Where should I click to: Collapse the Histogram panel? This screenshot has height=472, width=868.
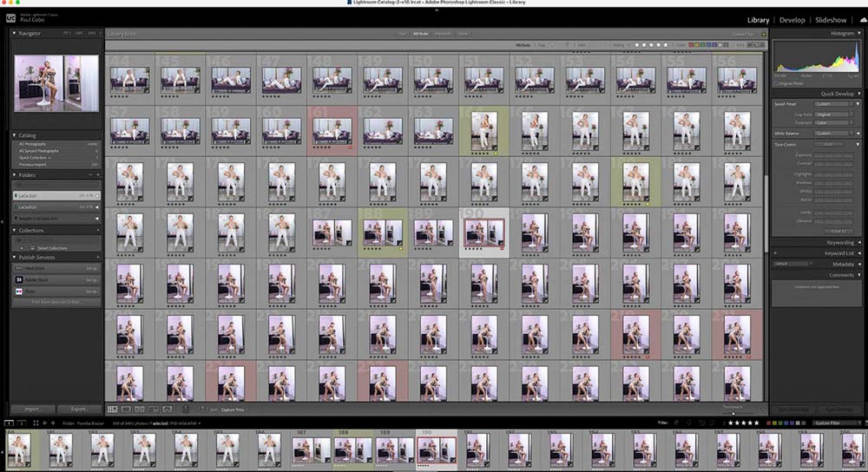click(x=858, y=33)
